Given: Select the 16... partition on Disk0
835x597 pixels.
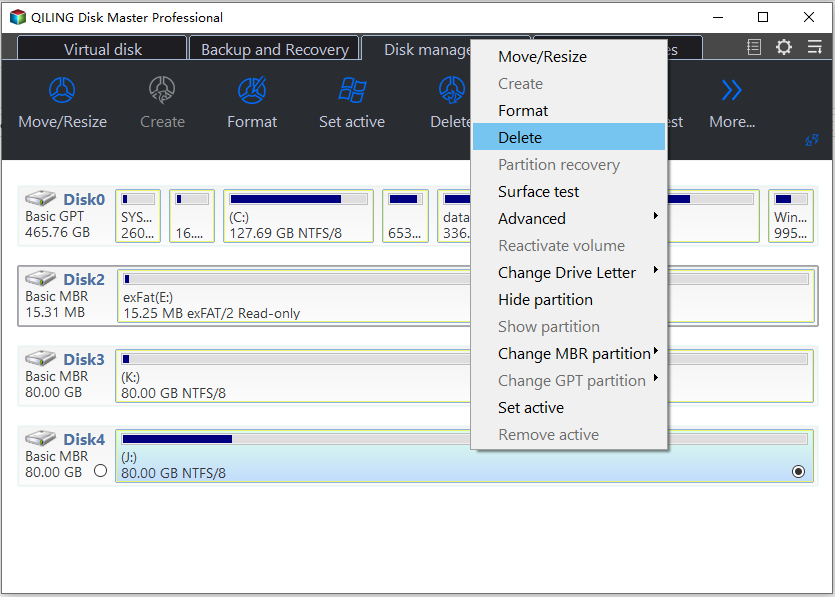Looking at the screenshot, I should point(192,216).
